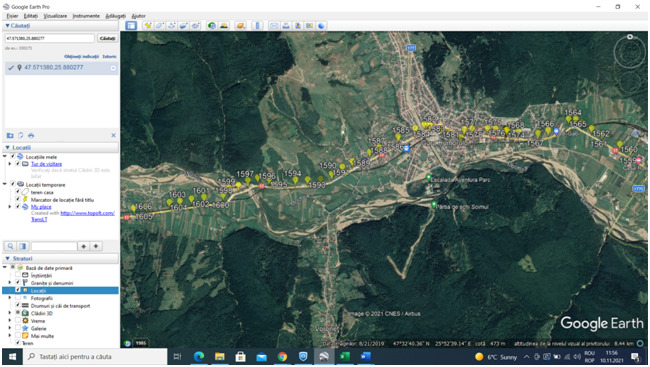
Task: Click the Print toolbar icon
Action: pos(286,26)
